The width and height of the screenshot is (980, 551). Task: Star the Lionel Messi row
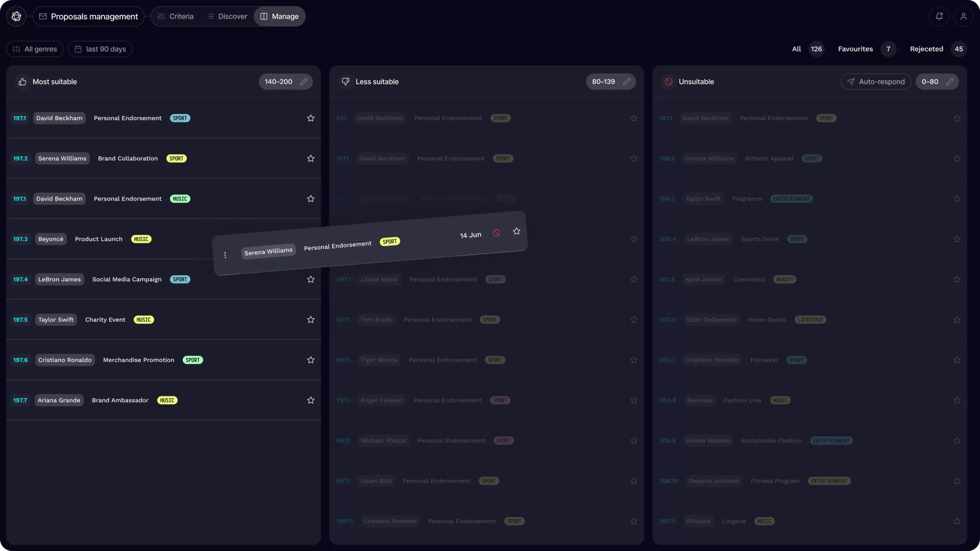pos(634,279)
